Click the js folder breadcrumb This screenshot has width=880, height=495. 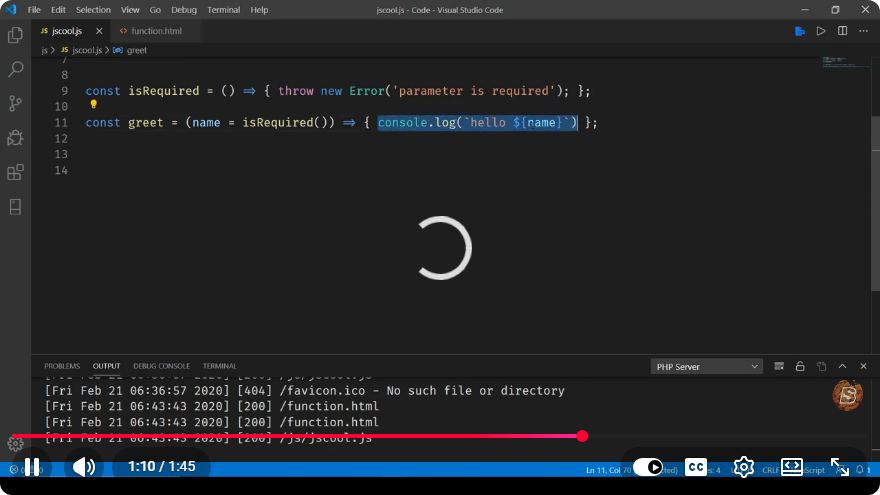44,50
